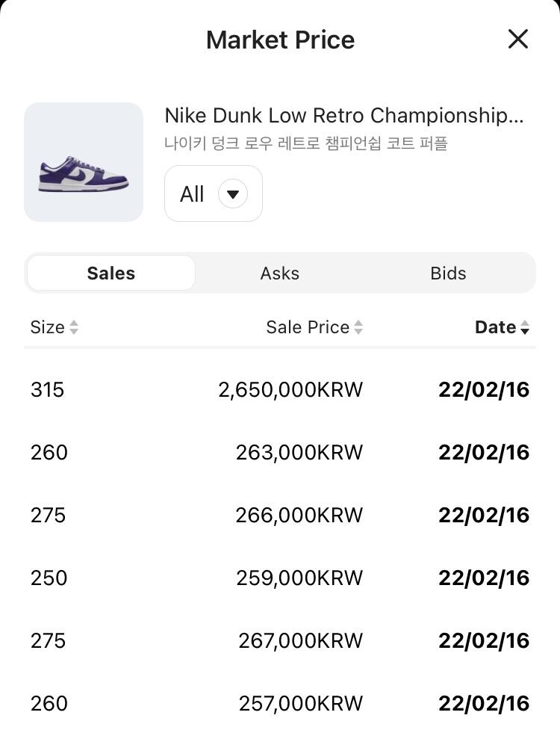Select the 263,000KRW sale entry
The image size is (560, 730).
[299, 453]
